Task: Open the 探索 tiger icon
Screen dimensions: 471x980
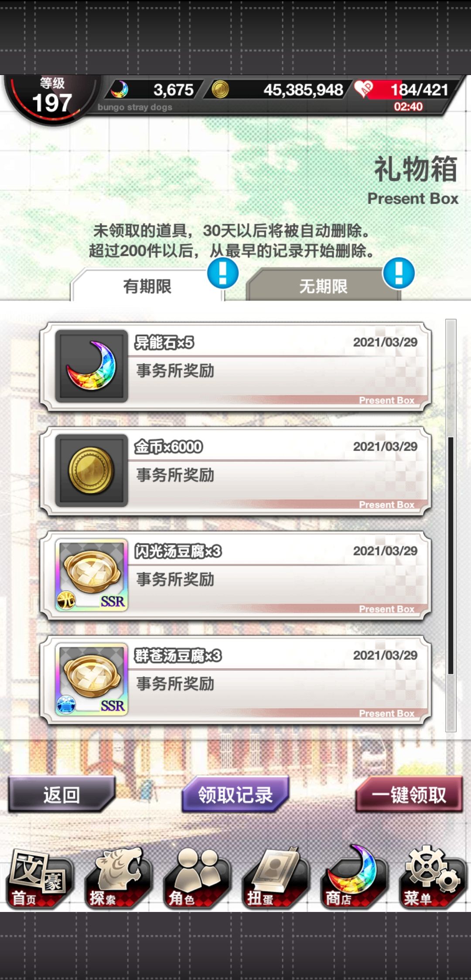Action: pos(118,878)
